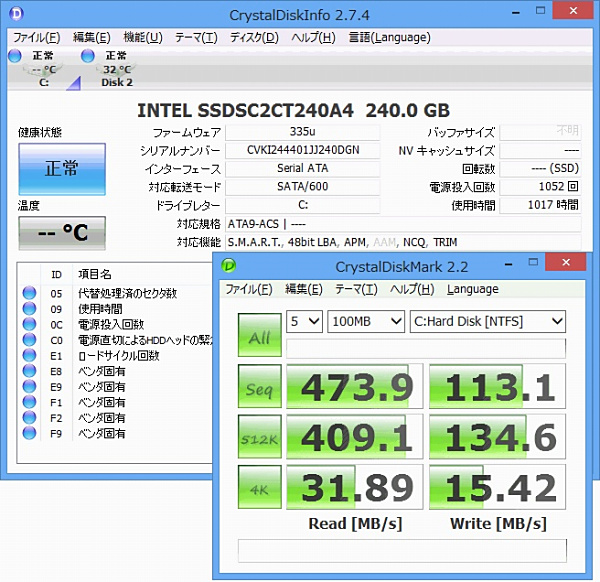Click the blue status orb for ID E1

click(x=29, y=355)
